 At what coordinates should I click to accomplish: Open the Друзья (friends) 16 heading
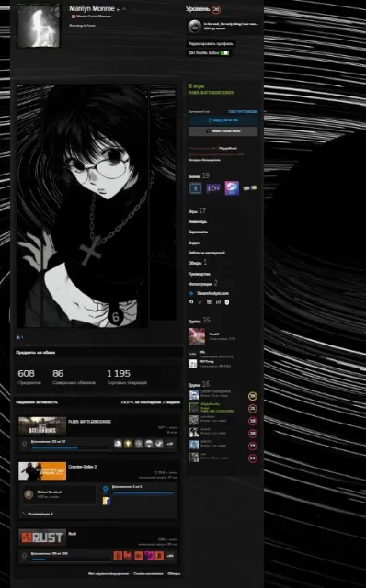pos(199,384)
